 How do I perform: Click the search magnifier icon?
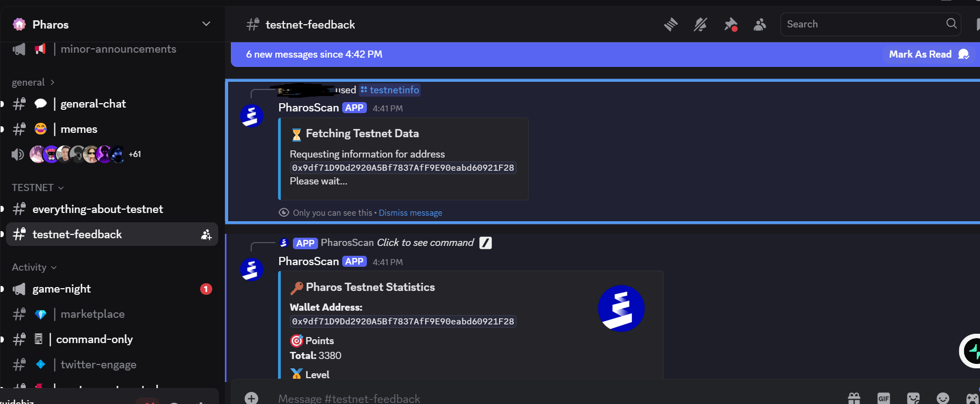[x=951, y=24]
